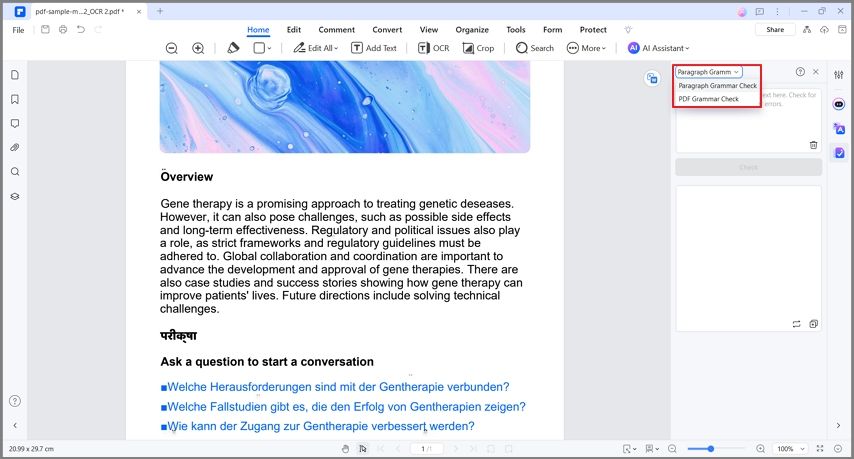Viewport: 854px width, 459px height.
Task: Open the attachments paperclip panel
Action: (15, 148)
